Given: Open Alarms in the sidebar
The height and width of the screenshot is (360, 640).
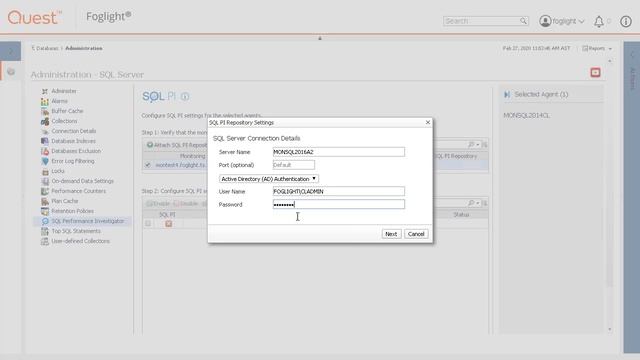Looking at the screenshot, I should (60, 101).
